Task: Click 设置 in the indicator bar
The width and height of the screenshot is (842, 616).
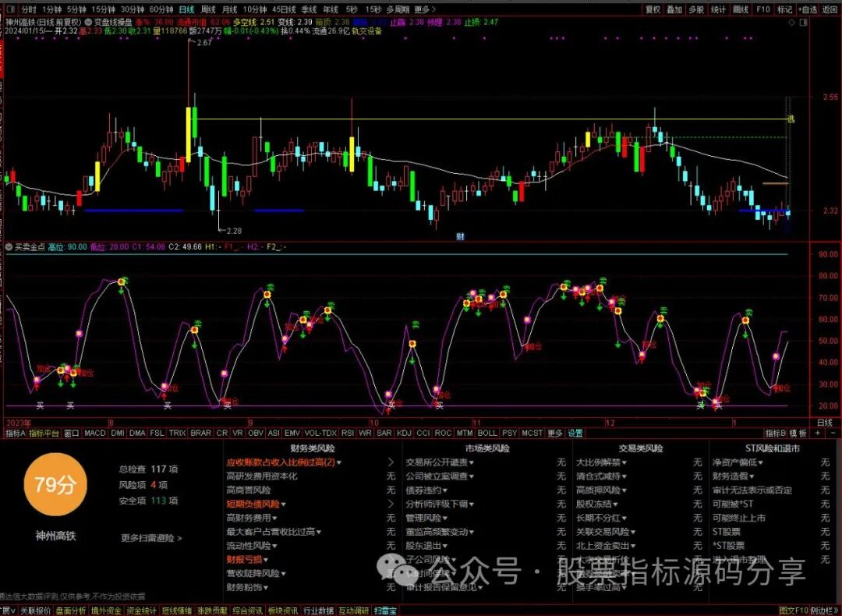Action: coord(575,433)
